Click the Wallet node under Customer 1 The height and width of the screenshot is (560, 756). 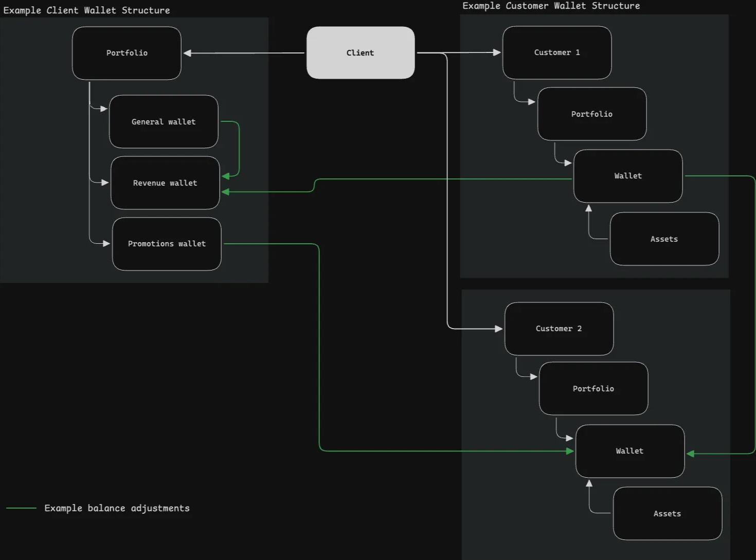pyautogui.click(x=628, y=176)
